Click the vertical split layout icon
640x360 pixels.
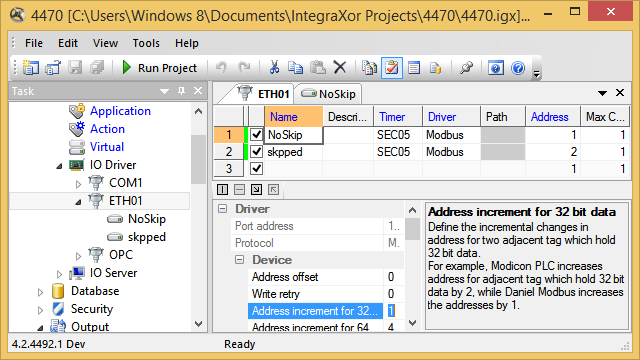pos(222,189)
